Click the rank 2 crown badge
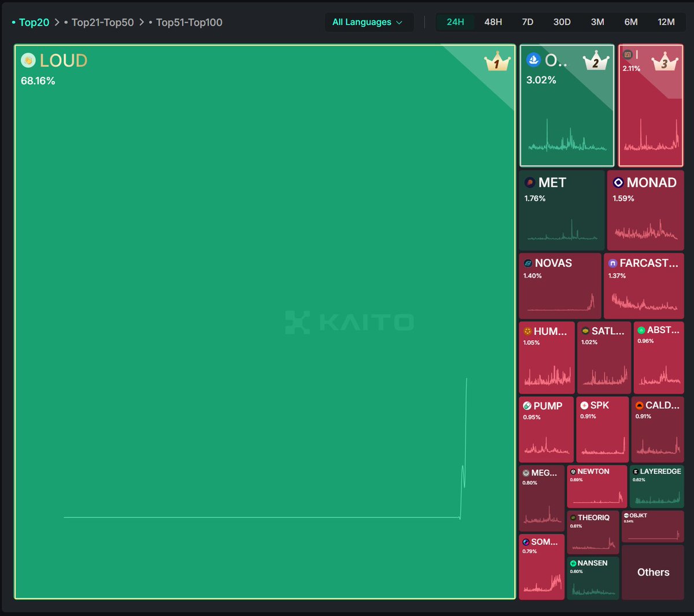Image resolution: width=694 pixels, height=616 pixels. [x=596, y=61]
